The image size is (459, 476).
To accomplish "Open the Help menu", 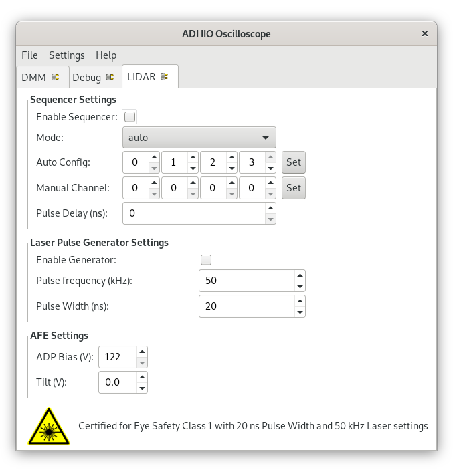I will [x=106, y=55].
